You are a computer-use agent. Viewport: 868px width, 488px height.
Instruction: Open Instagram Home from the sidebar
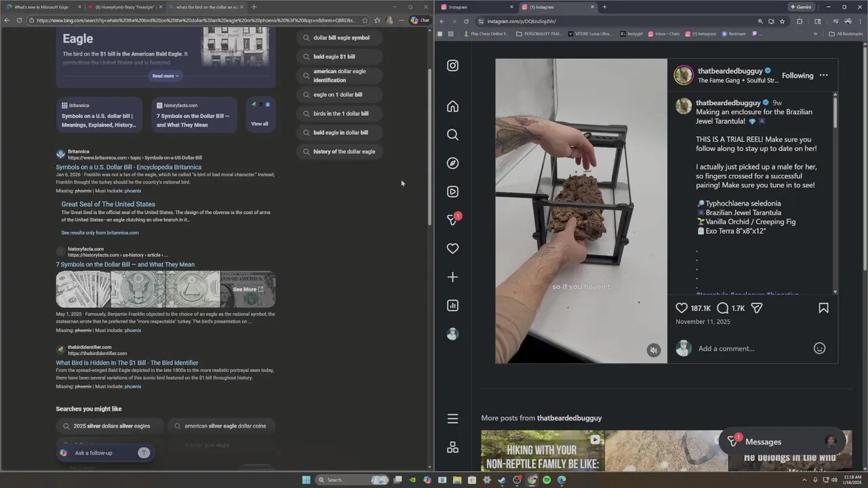coord(452,106)
